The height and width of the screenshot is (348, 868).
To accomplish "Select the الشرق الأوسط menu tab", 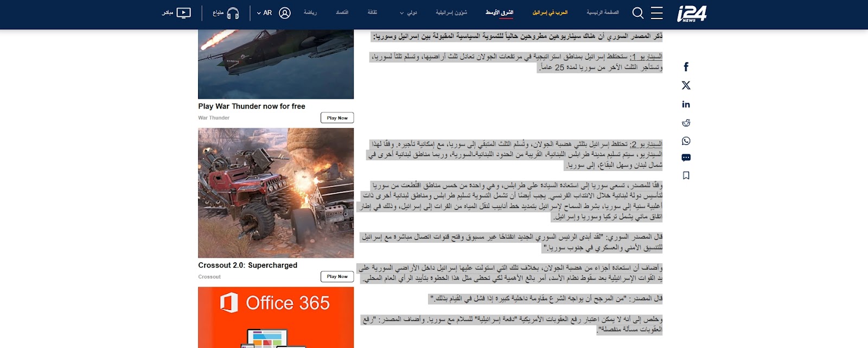I will [x=499, y=12].
